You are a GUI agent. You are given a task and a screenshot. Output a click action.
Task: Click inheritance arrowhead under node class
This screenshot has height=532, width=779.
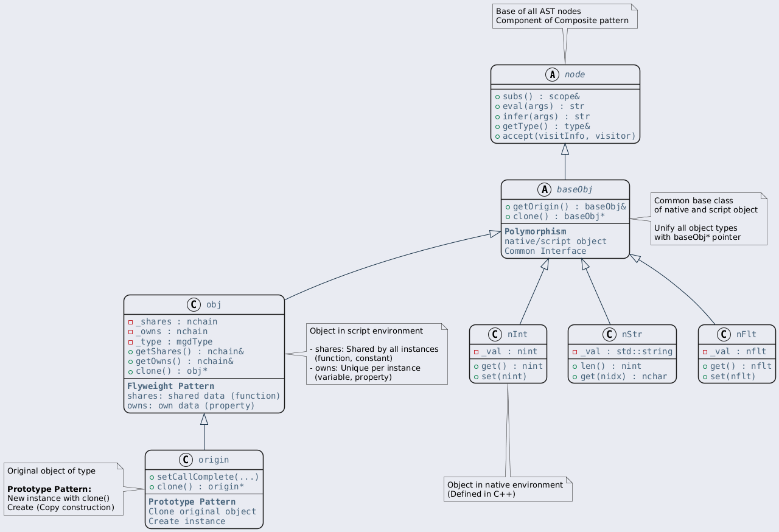tap(565, 149)
